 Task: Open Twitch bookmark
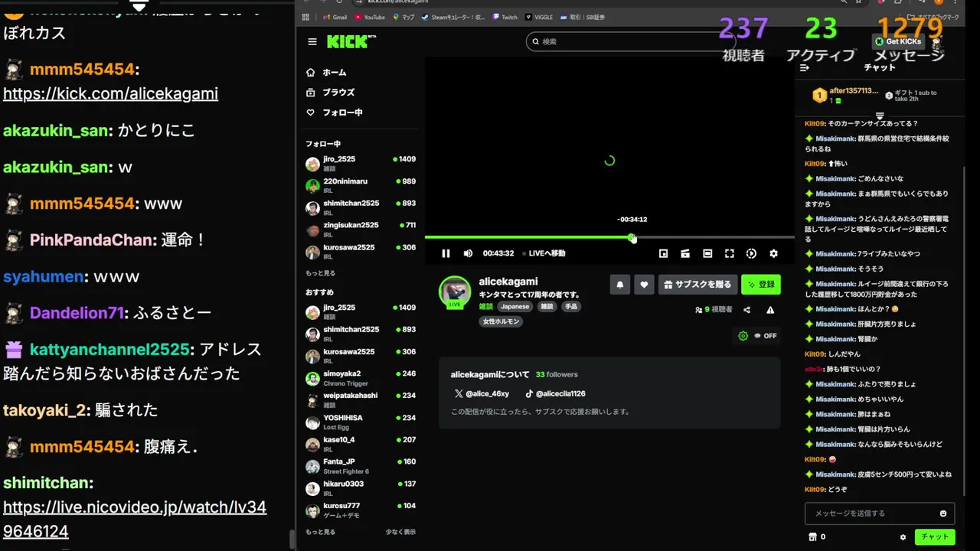(505, 17)
